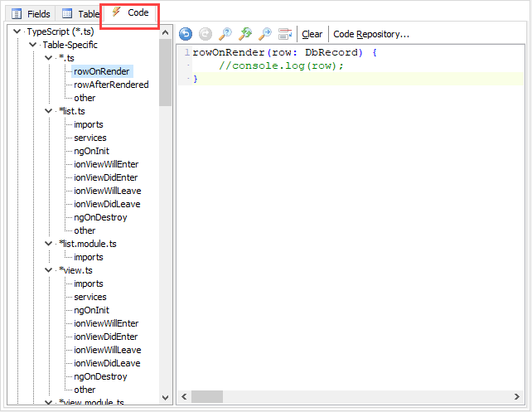Select 'ngOnDestroy' under *view.ts
This screenshot has height=412, width=532.
[100, 376]
